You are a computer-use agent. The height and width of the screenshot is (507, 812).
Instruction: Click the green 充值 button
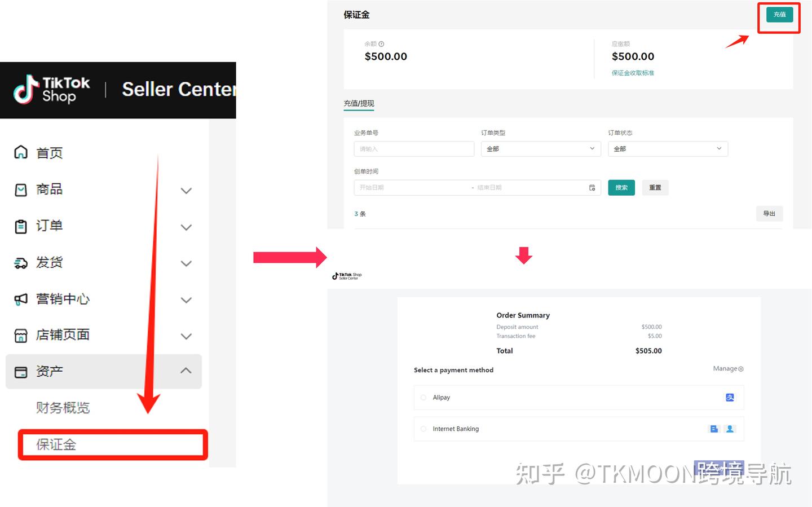779,15
